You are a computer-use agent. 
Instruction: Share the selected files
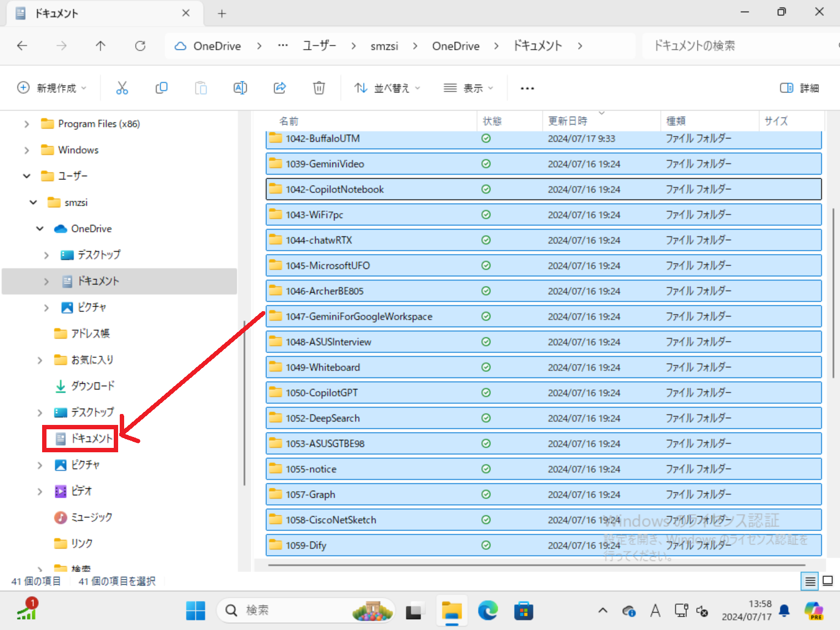pyautogui.click(x=279, y=87)
